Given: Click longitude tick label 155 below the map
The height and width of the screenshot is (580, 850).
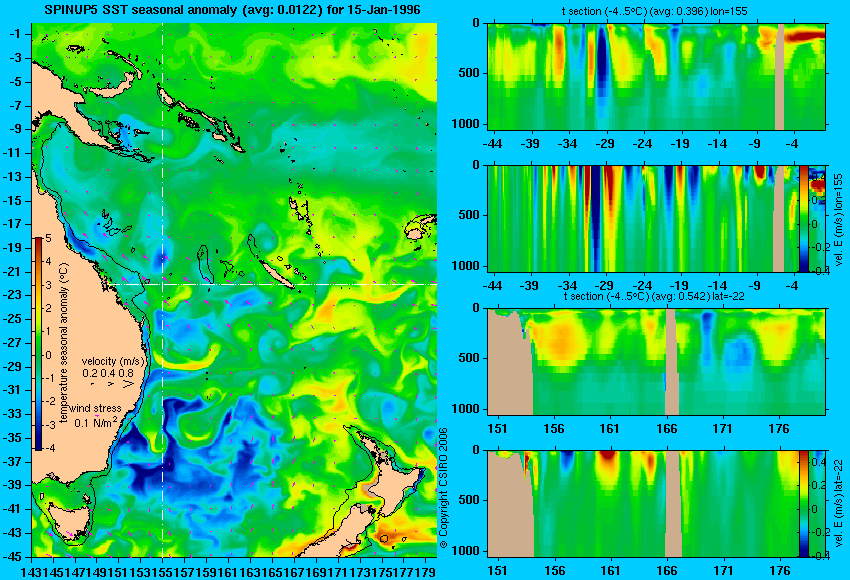Looking at the screenshot, I should coord(162,571).
